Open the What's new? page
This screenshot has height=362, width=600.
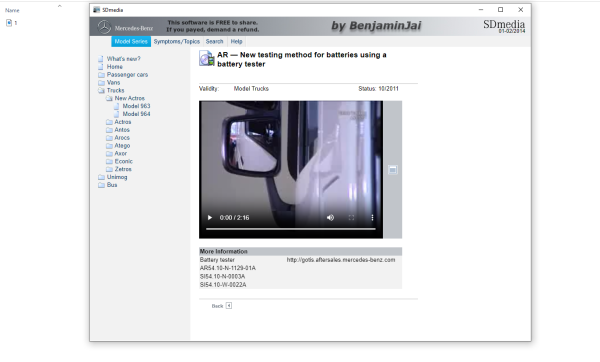pos(123,59)
